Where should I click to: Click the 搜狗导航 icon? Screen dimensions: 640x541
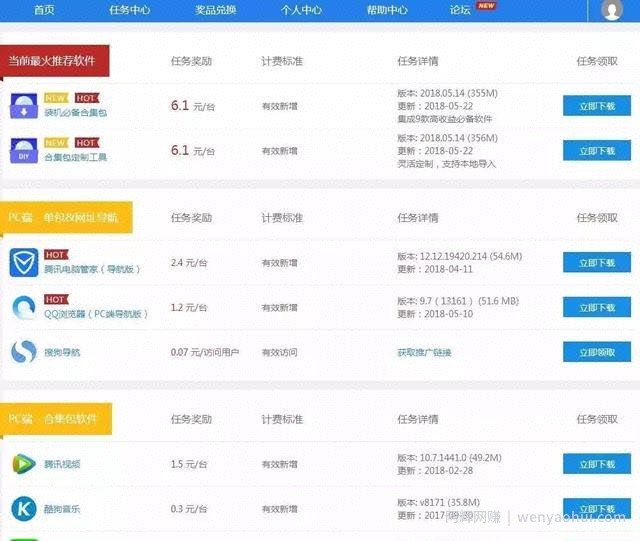tap(24, 352)
